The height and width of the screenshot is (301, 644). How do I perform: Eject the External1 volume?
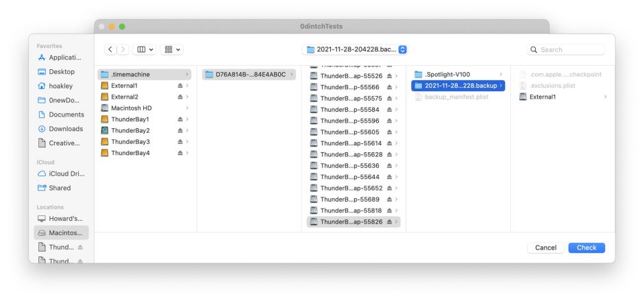coord(180,86)
